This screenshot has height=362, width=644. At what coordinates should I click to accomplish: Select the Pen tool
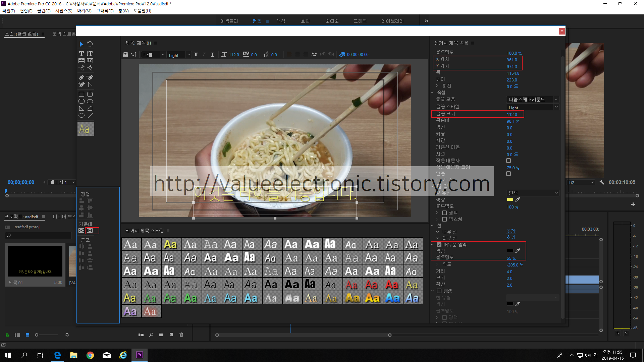[x=81, y=77]
